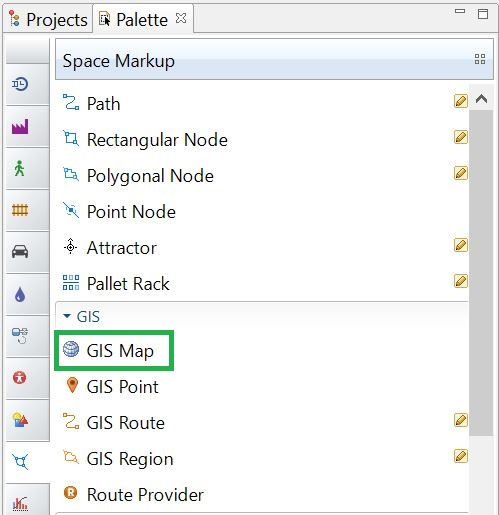Select the Rectangular Node element

(145, 139)
